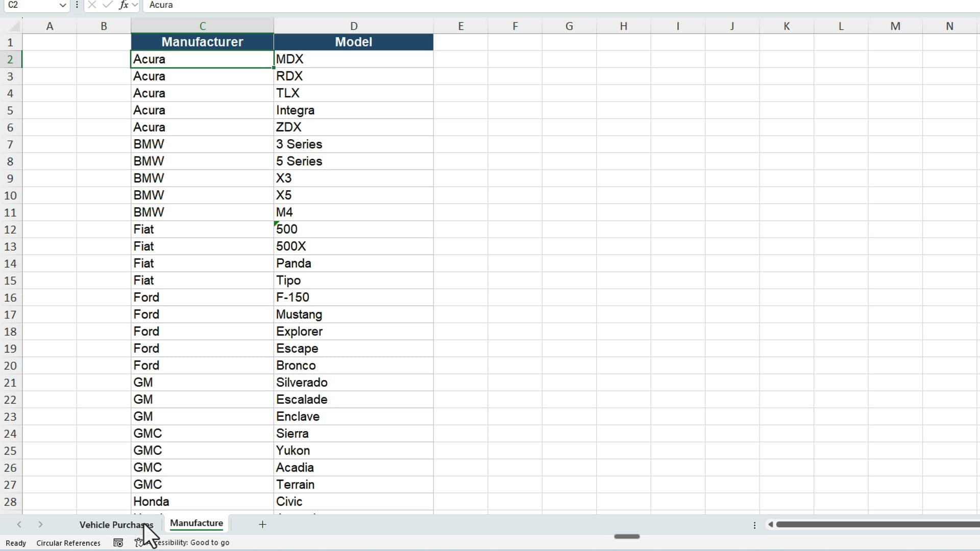The image size is (980, 551).
Task: Select column H header
Action: 624,26
